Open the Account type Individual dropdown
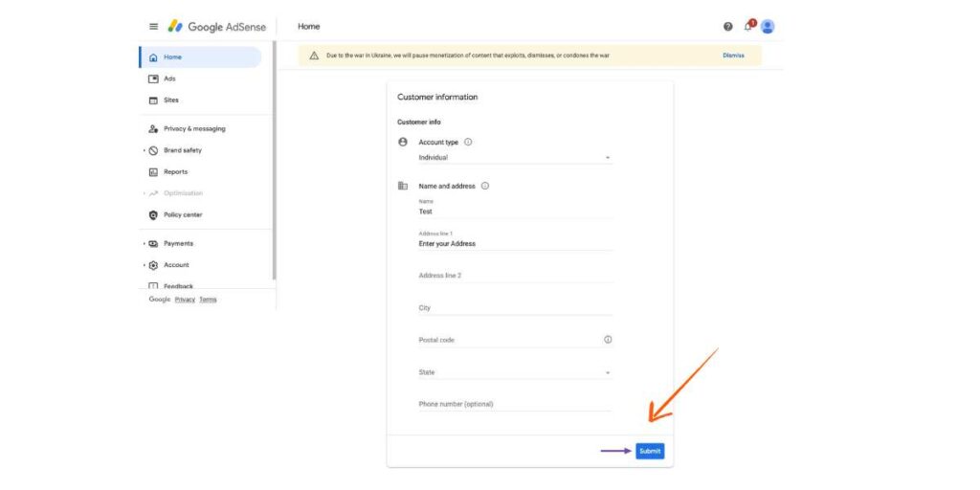The height and width of the screenshot is (490, 980). coord(515,158)
